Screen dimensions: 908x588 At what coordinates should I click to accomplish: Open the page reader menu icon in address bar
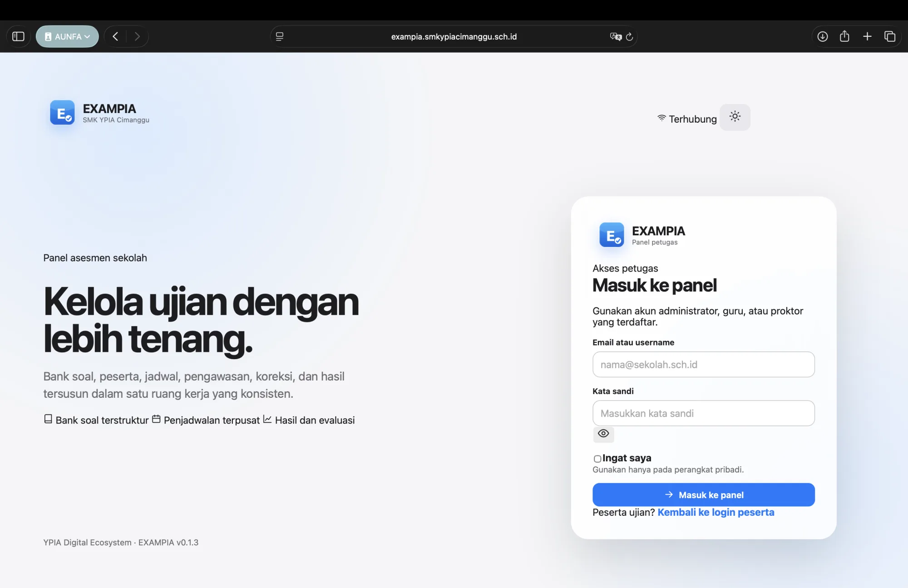280,36
